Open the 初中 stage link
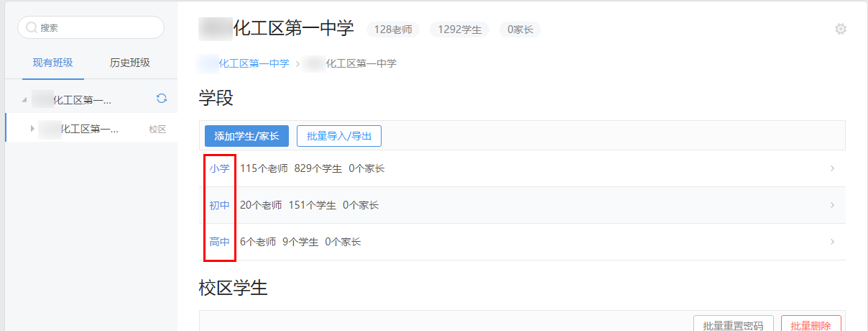This screenshot has height=331, width=868. [219, 205]
